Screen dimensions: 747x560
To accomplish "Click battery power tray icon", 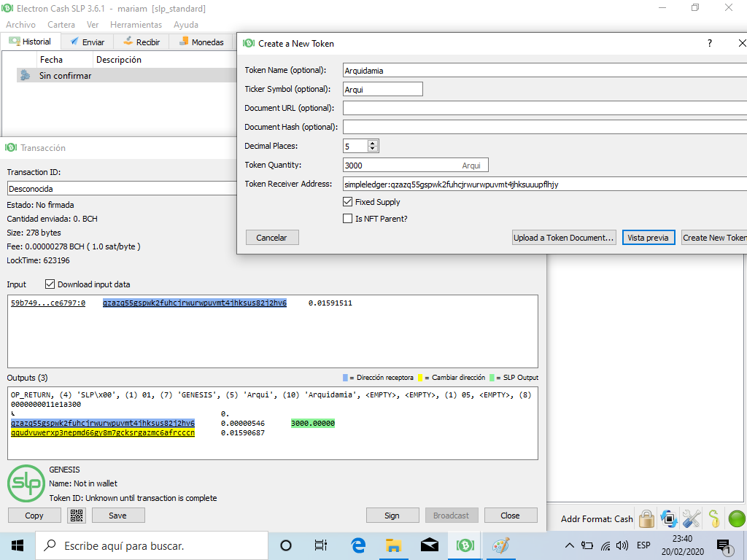I will [x=587, y=545].
